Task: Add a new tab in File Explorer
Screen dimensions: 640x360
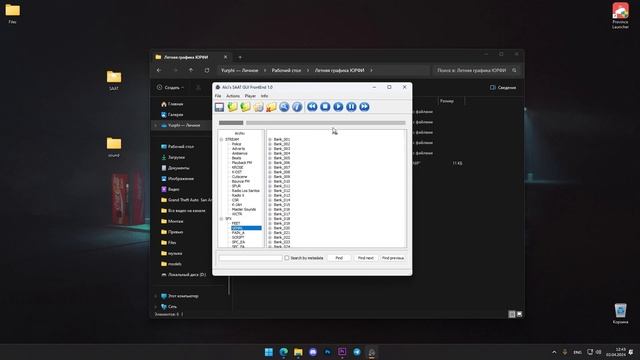Action: click(240, 57)
